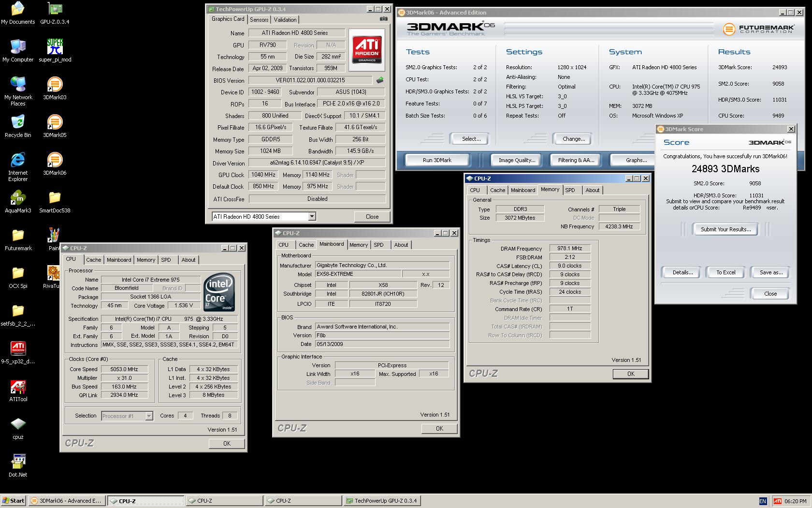The height and width of the screenshot is (508, 812).
Task: Click the EN language indicator in the tray
Action: pos(763,501)
